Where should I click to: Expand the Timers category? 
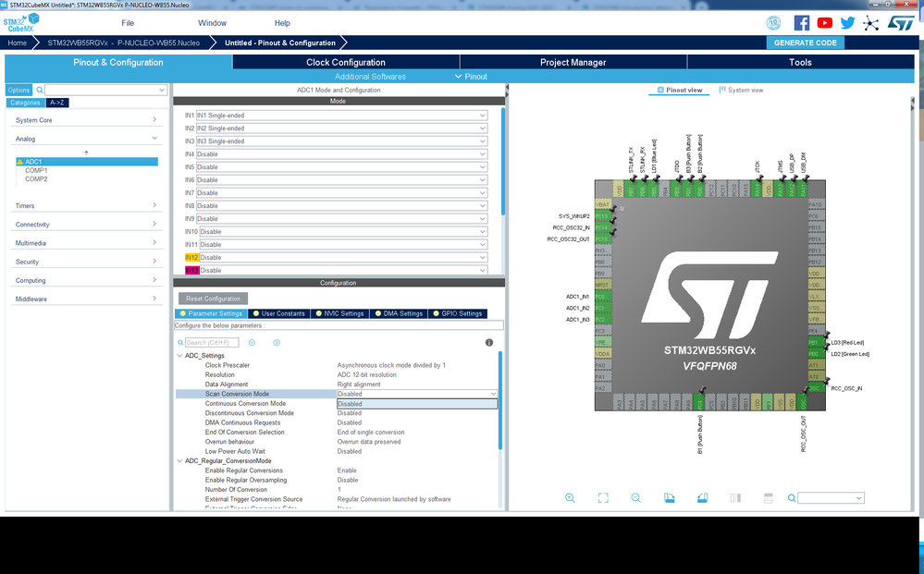(86, 205)
